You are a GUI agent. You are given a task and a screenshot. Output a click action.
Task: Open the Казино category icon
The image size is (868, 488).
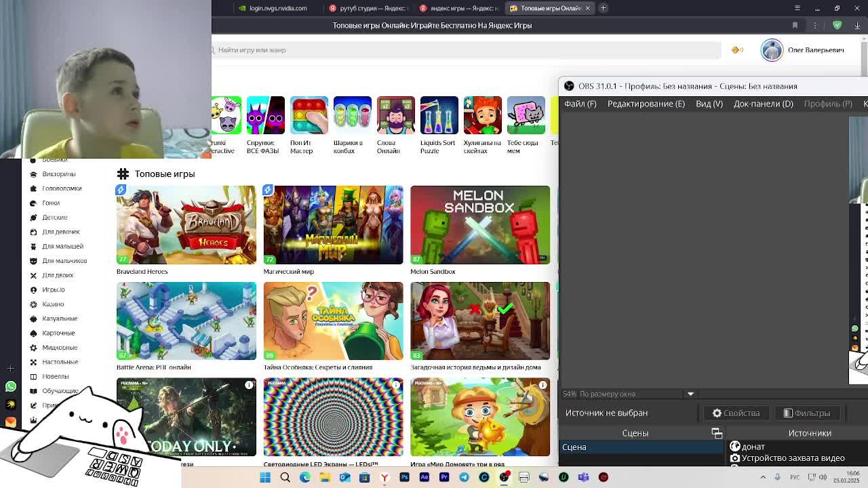pos(33,304)
